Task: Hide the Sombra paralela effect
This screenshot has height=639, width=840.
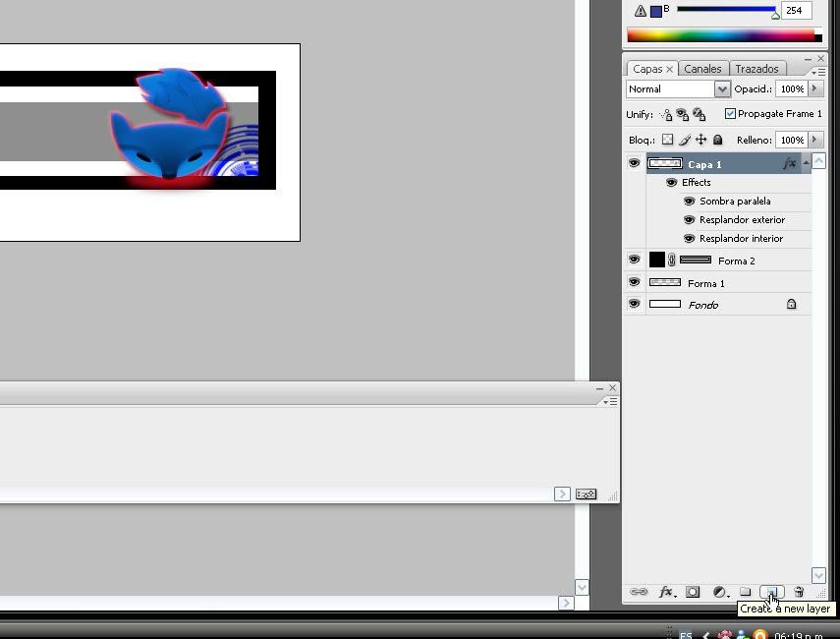Action: (x=690, y=202)
